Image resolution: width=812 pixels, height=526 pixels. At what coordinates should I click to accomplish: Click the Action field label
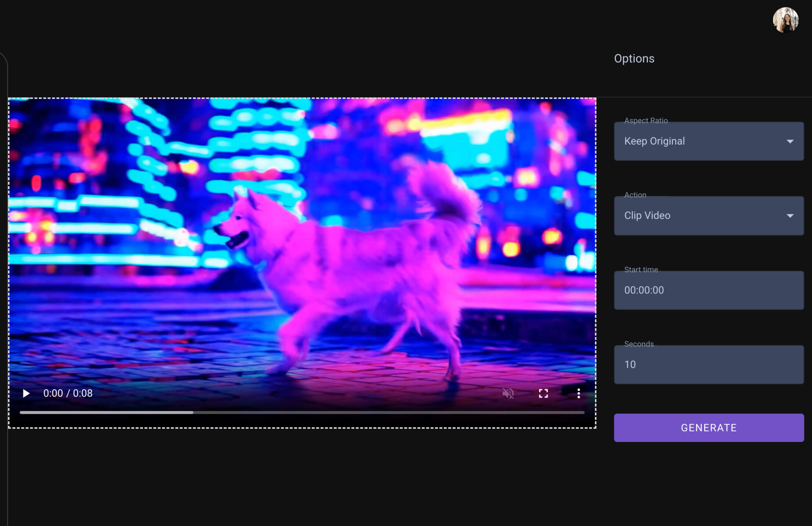(x=635, y=195)
